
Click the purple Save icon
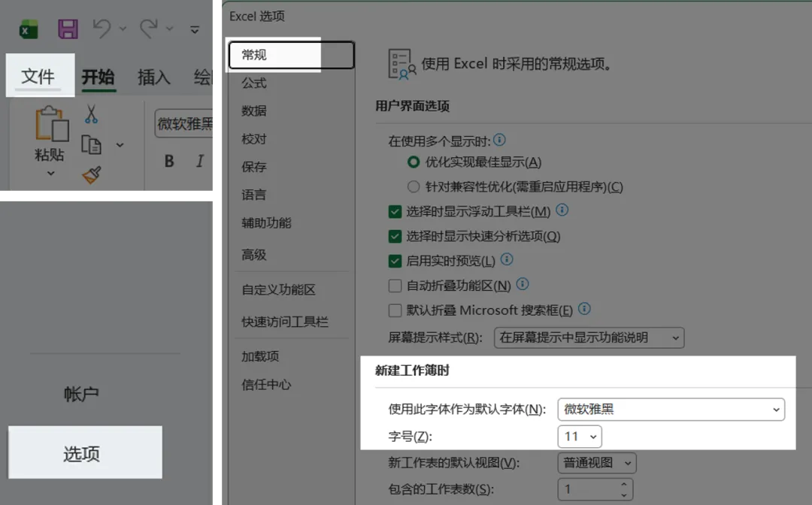68,29
